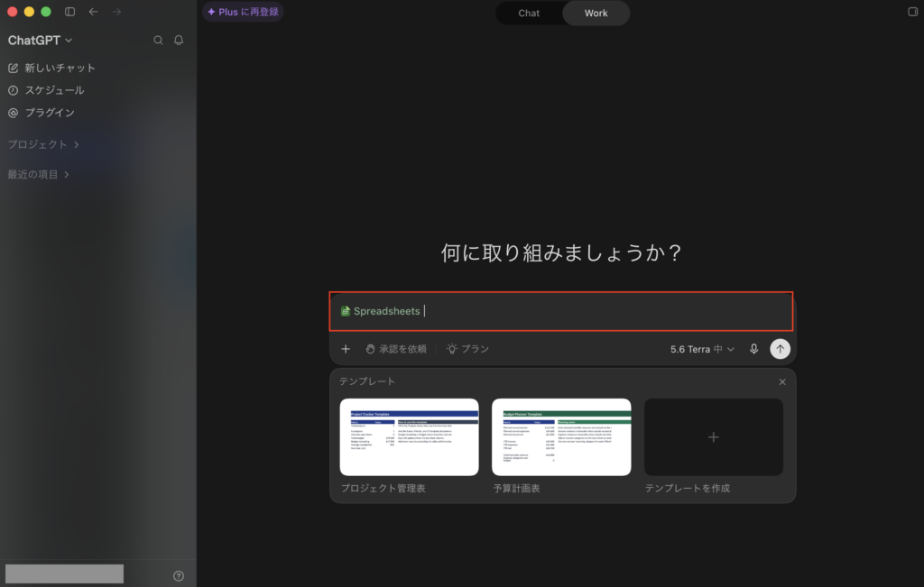Image resolution: width=924 pixels, height=587 pixels.
Task: Open スケジュール in sidebar
Action: tap(46, 90)
